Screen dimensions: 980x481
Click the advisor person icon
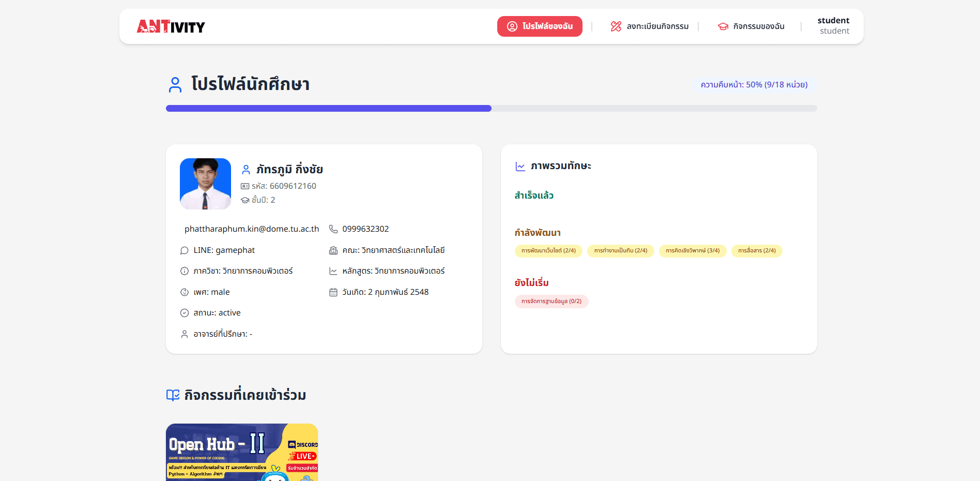click(185, 334)
